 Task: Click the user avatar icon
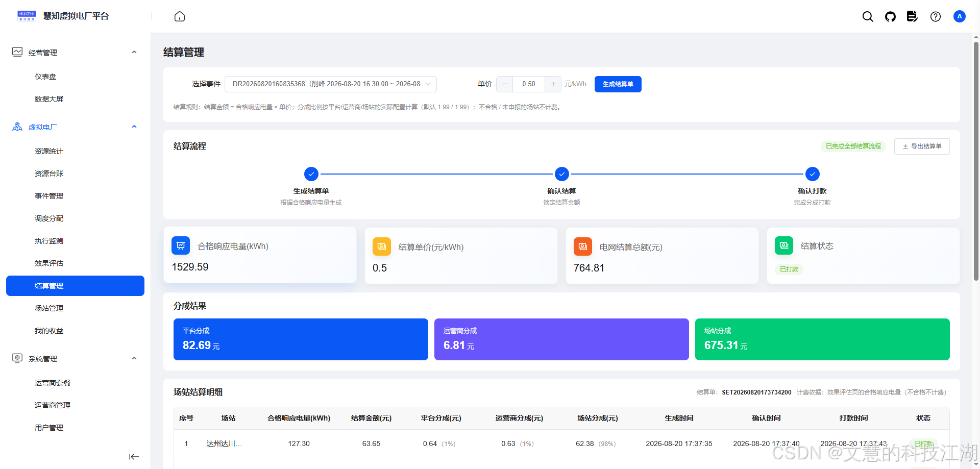960,16
